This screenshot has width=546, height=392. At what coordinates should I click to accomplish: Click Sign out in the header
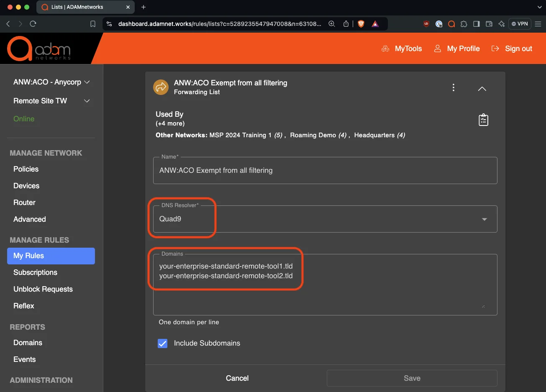coord(512,49)
